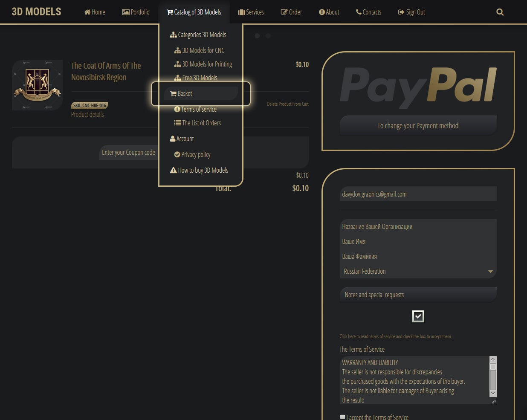Click Delete Product From Cart link
The image size is (527, 420).
coord(287,104)
